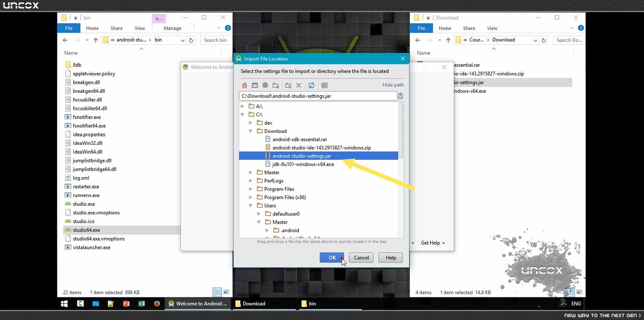This screenshot has width=644, height=320.
Task: Click Back arrow in Download window
Action: click(x=418, y=40)
